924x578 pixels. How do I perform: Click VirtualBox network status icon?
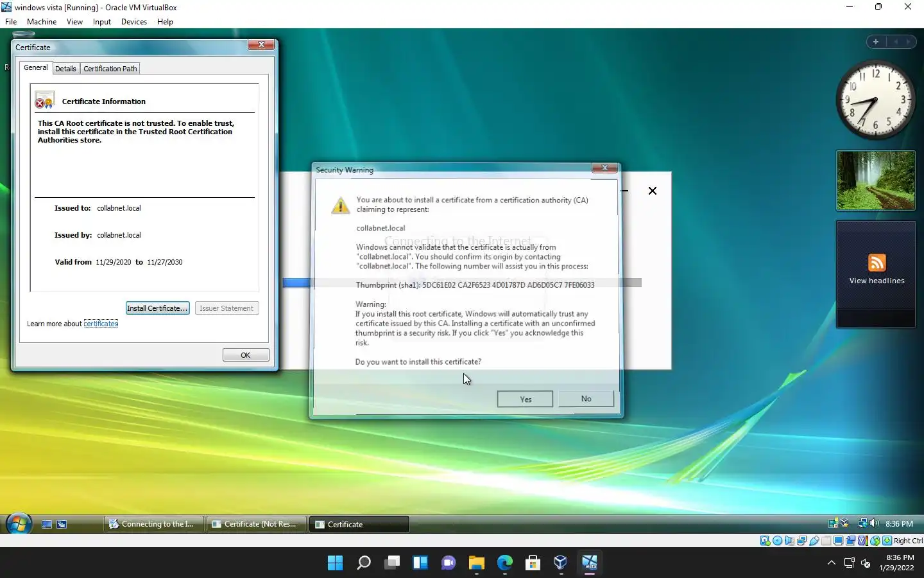[x=801, y=541]
